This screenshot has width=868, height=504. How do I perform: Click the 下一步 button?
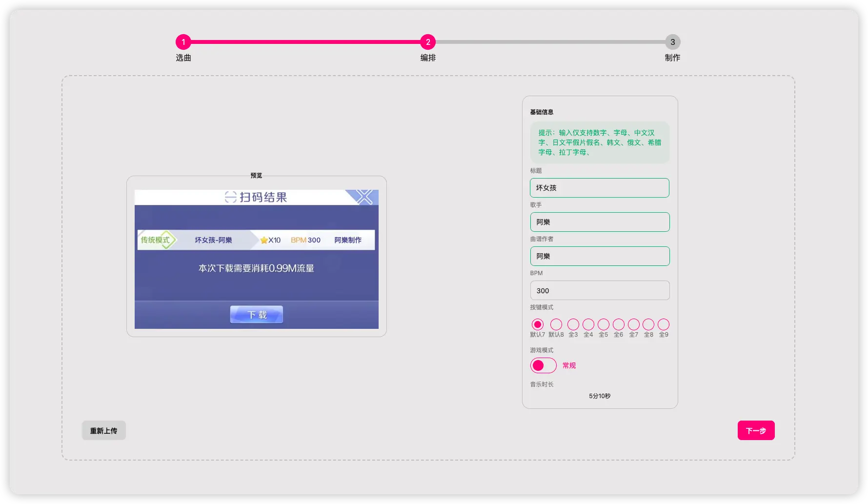pyautogui.click(x=756, y=430)
